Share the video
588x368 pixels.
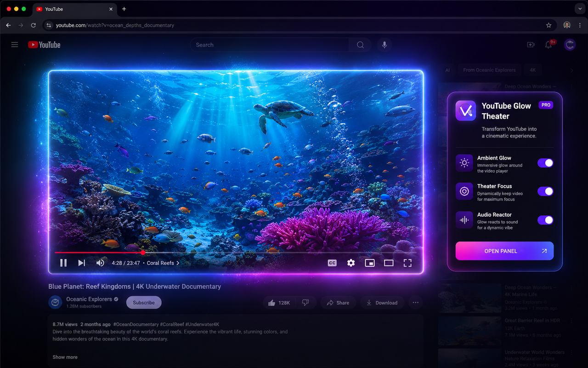point(338,303)
